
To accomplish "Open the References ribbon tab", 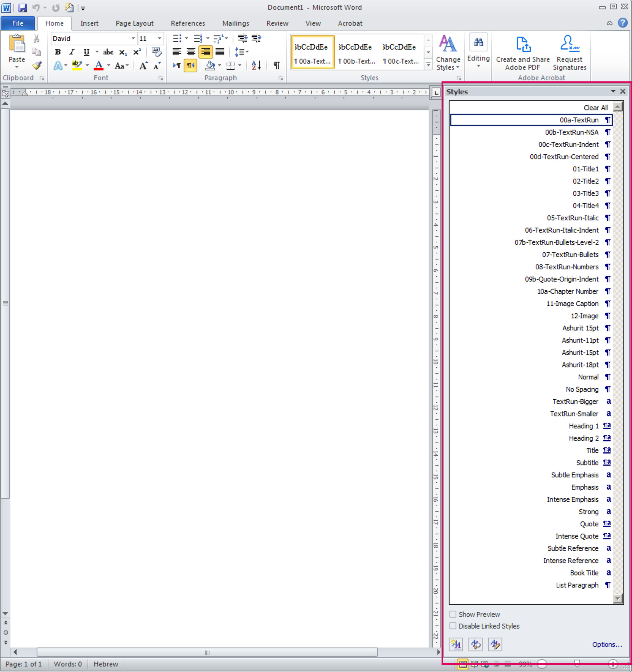I will tap(188, 23).
